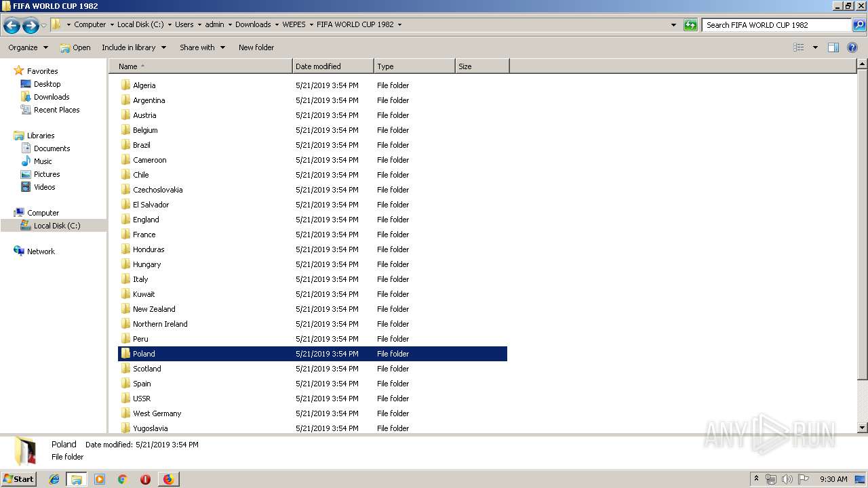Sort by Date modified column header

pyautogui.click(x=333, y=66)
